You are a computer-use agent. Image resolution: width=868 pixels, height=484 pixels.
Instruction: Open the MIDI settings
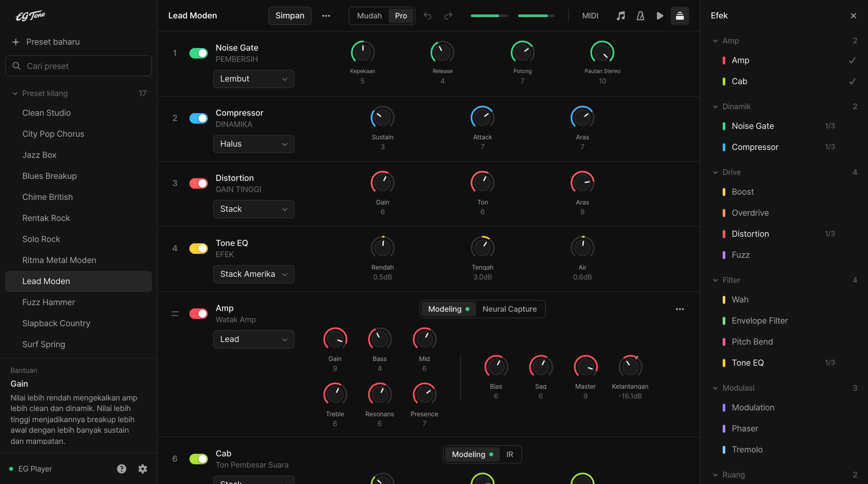tap(590, 16)
